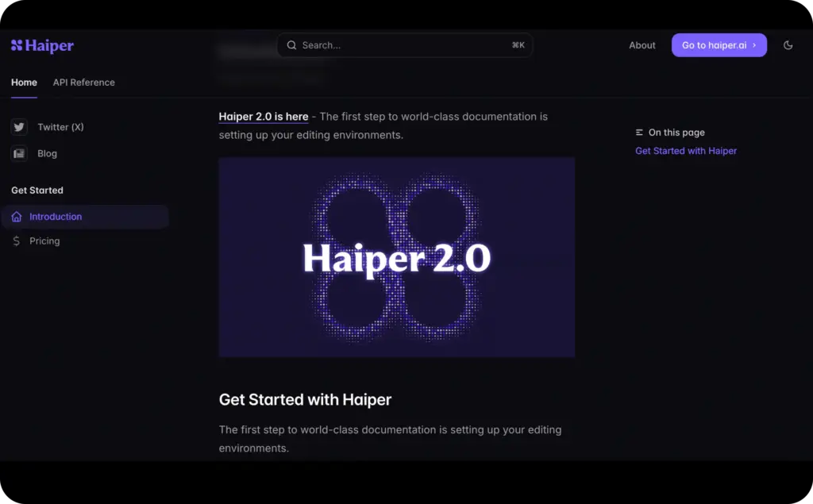Open the About link

[642, 45]
